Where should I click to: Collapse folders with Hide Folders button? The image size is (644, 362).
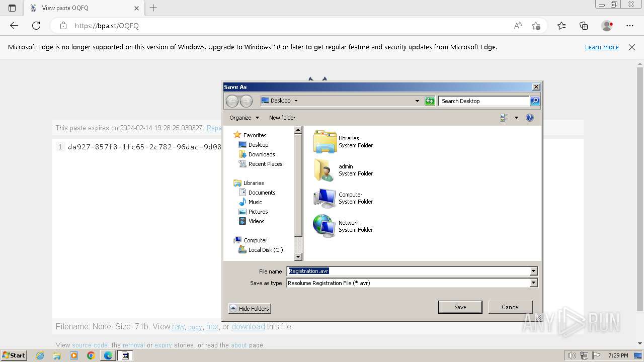click(x=250, y=309)
